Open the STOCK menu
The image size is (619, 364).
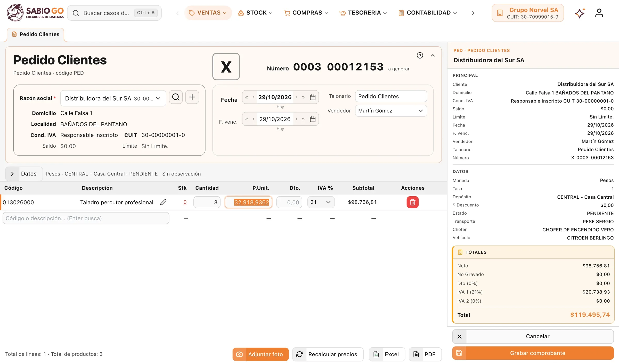click(x=255, y=13)
